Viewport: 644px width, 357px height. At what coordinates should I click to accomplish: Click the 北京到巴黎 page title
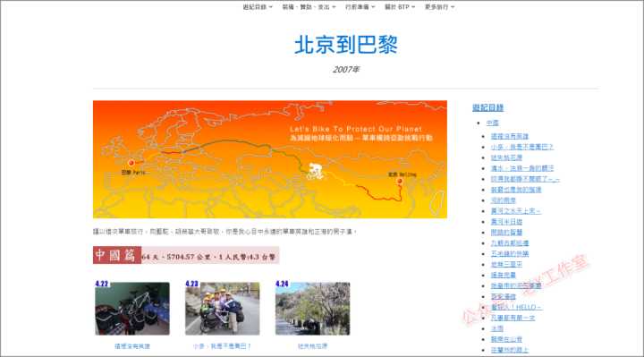346,45
